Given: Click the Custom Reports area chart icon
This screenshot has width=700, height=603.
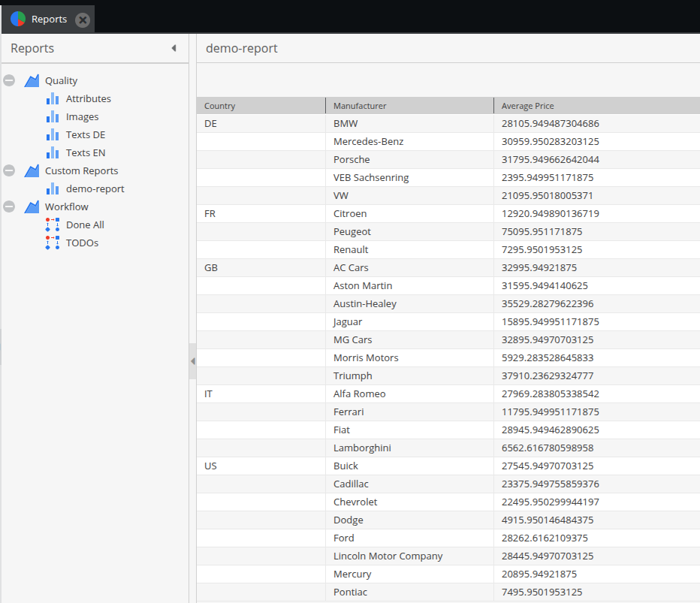Looking at the screenshot, I should coord(32,171).
